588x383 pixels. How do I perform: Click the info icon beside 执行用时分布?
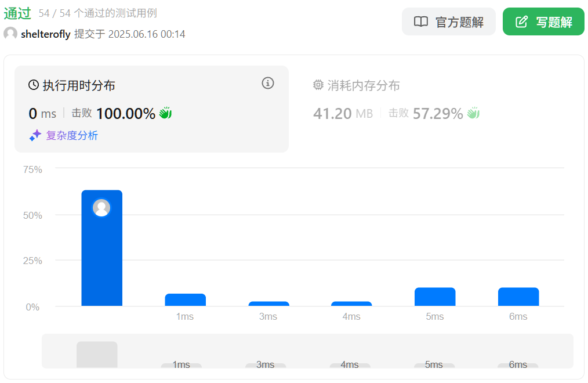(x=268, y=83)
